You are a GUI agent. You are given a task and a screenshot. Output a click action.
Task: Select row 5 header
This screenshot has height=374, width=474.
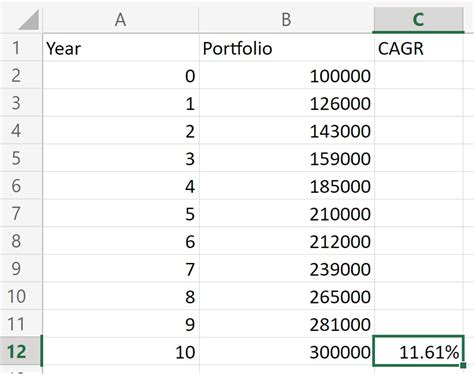[x=21, y=158]
